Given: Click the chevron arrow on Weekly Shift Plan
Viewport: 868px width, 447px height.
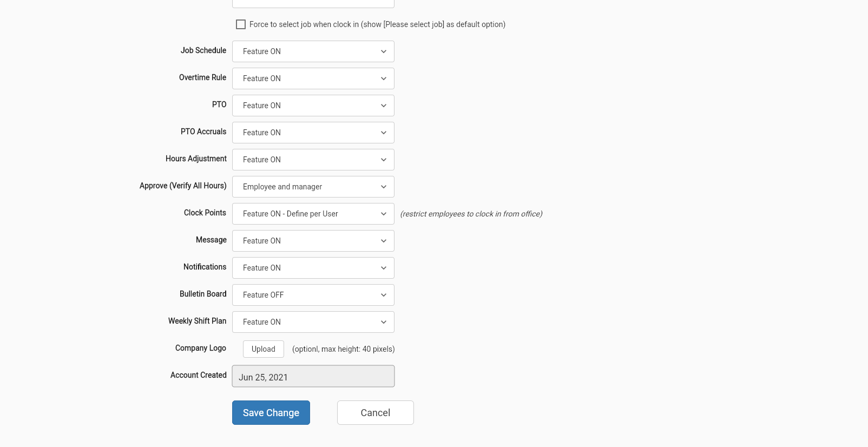Looking at the screenshot, I should pos(384,322).
